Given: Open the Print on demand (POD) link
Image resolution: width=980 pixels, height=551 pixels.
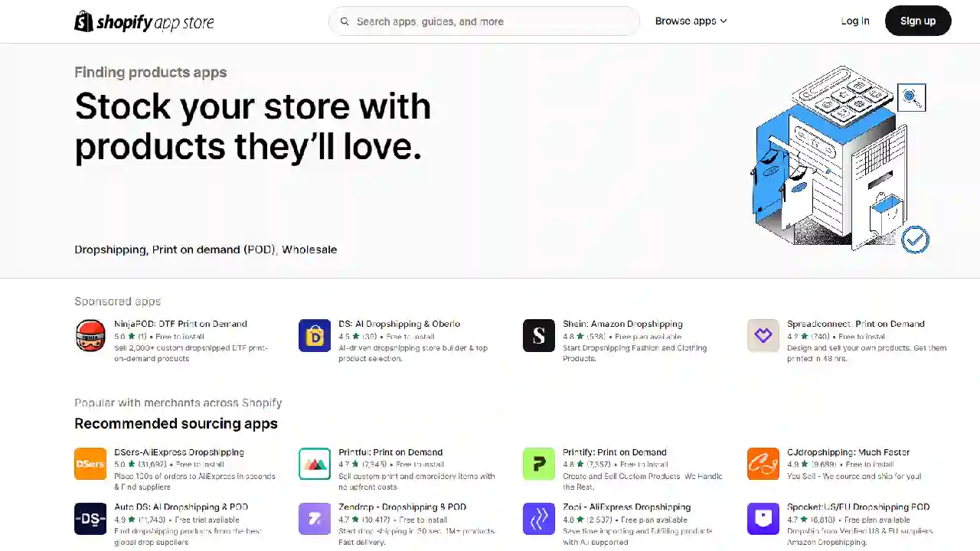Looking at the screenshot, I should (x=214, y=249).
